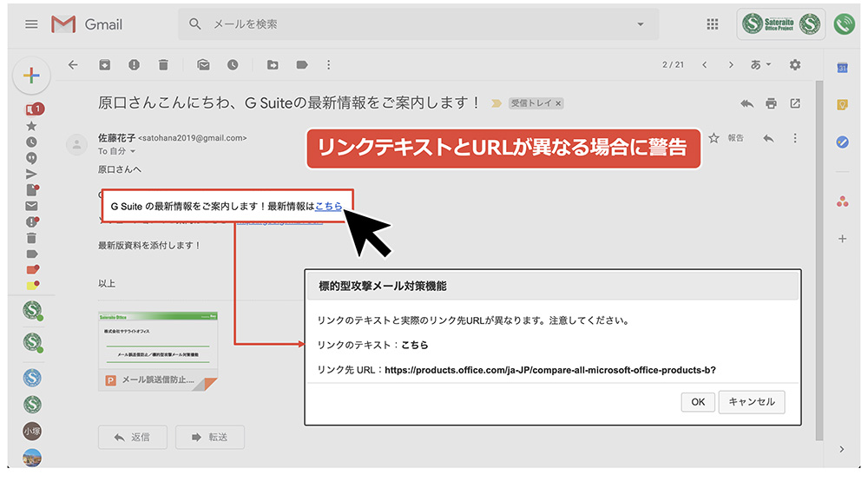Expand recipient details next to To 自分
This screenshot has height=495, width=868.
coord(133,151)
